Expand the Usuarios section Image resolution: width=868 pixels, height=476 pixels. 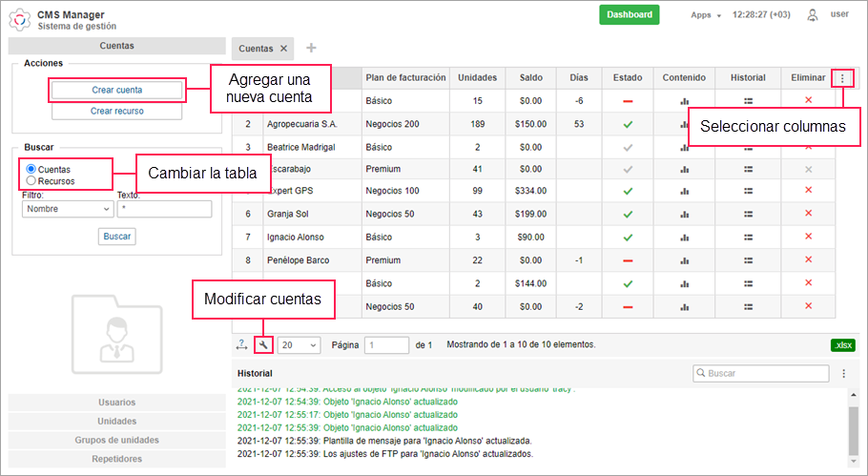click(x=116, y=403)
